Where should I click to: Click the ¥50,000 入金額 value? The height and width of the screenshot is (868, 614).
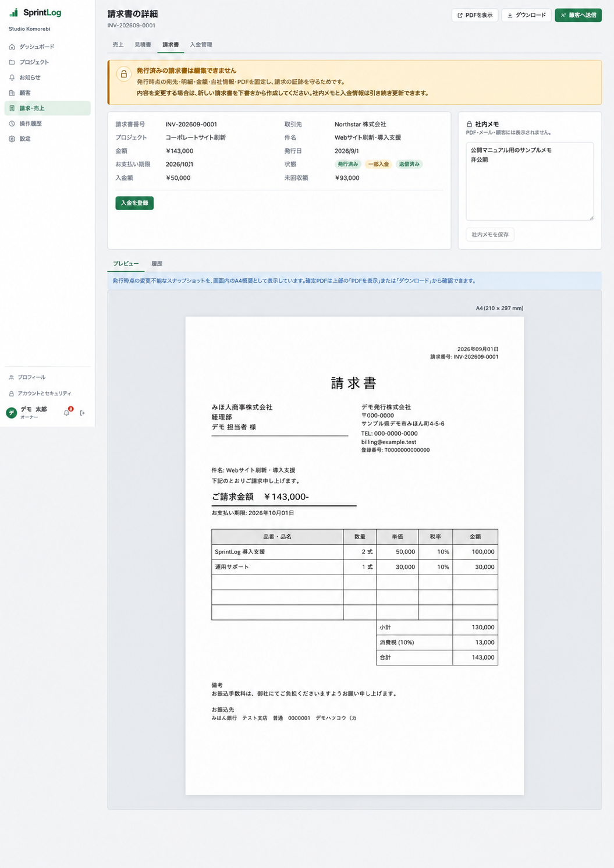[x=178, y=178]
